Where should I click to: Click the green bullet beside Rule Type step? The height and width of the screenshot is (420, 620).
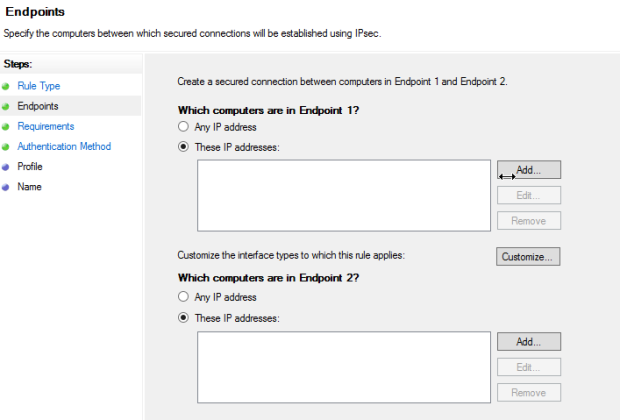tap(6, 86)
